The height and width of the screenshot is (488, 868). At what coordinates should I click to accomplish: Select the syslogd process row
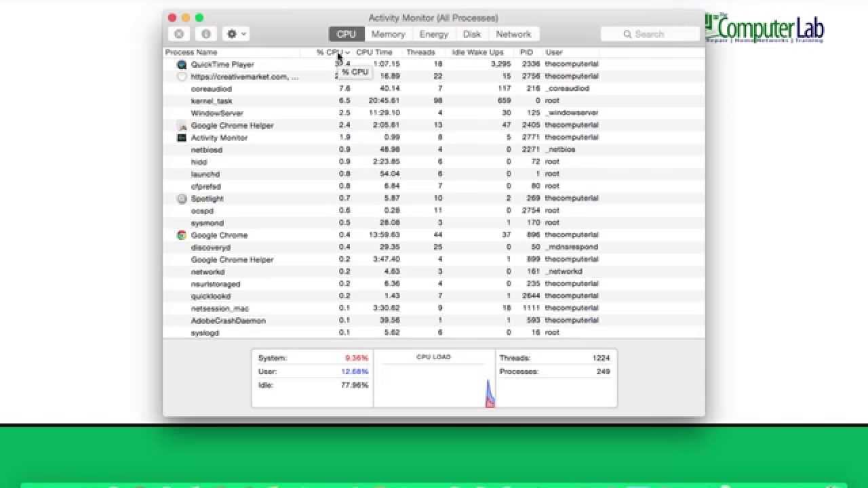tap(434, 333)
